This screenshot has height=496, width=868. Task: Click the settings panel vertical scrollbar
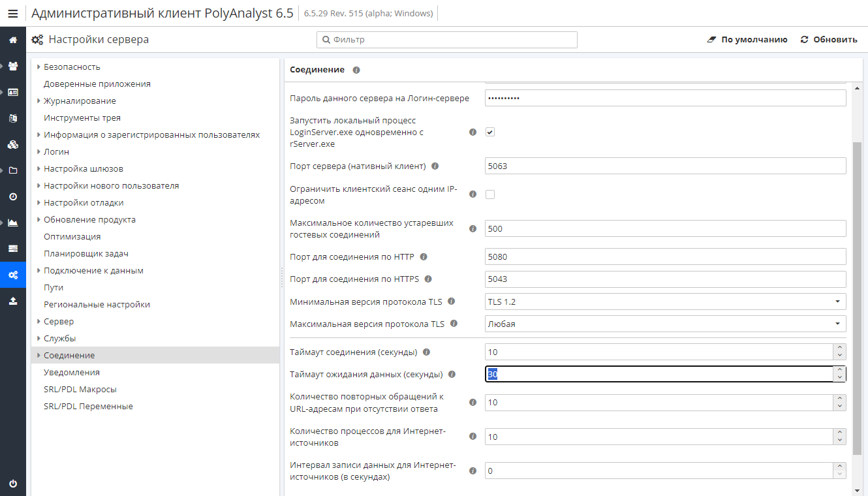pos(857,297)
